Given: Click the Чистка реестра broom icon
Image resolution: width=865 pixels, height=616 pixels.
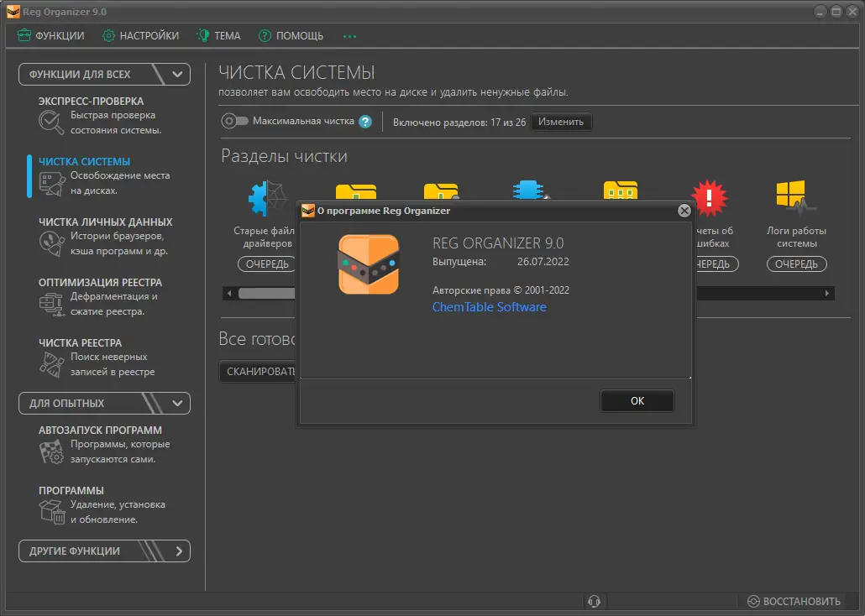Looking at the screenshot, I should point(51,364).
